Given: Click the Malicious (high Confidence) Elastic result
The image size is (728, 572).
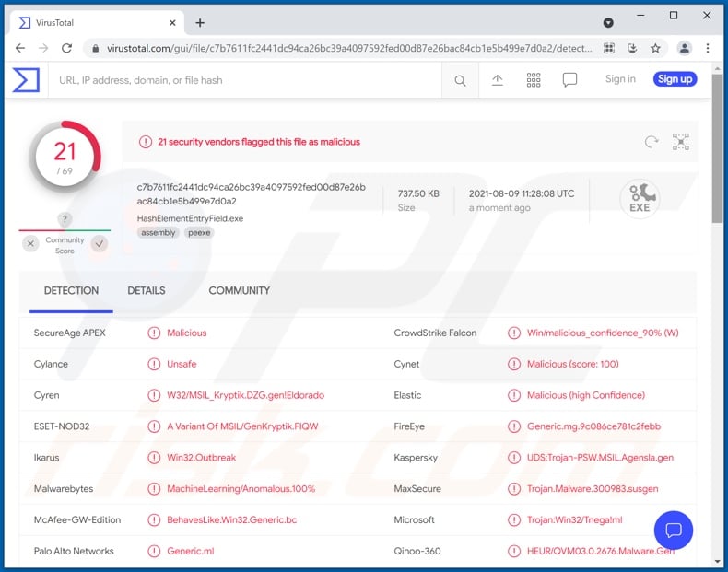Looking at the screenshot, I should tap(585, 395).
